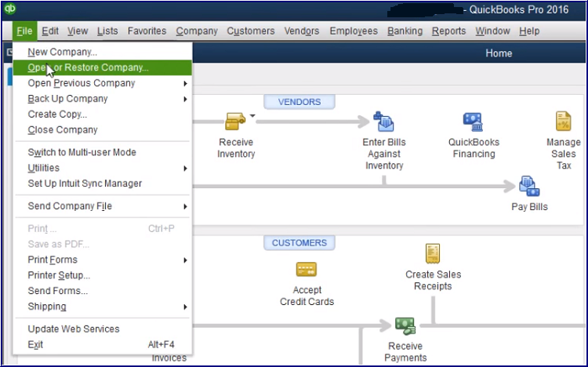Expand the Receive Inventory dropdown arrow
588x367 pixels.
(x=252, y=116)
